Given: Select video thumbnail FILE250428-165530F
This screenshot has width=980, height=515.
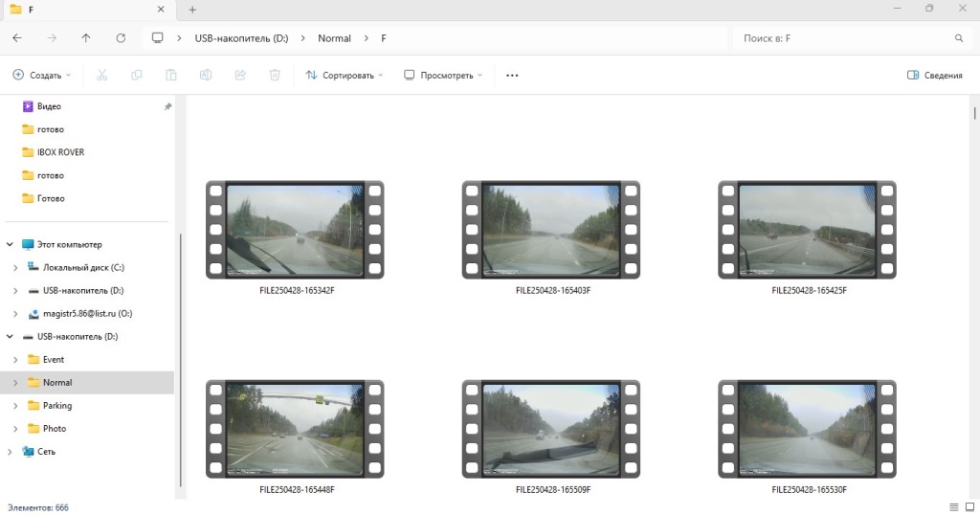Looking at the screenshot, I should pos(808,429).
